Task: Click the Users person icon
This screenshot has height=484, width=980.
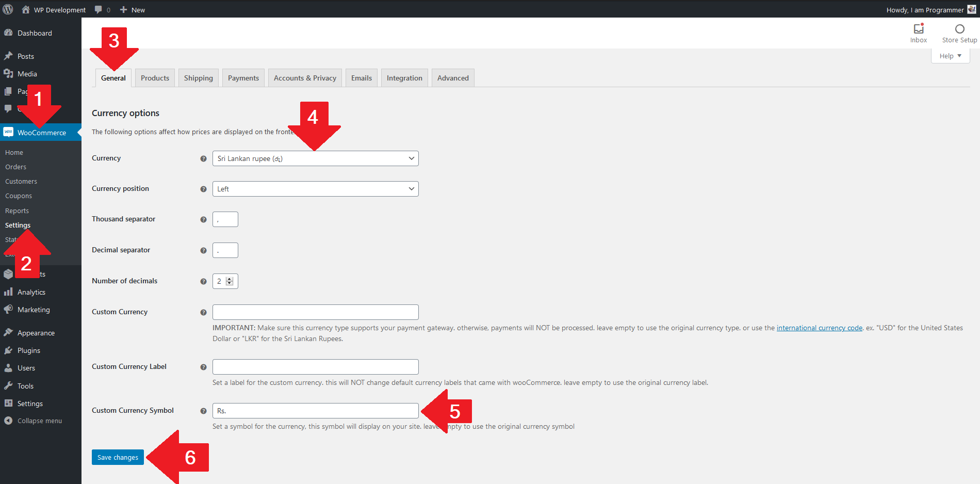Action: point(8,367)
